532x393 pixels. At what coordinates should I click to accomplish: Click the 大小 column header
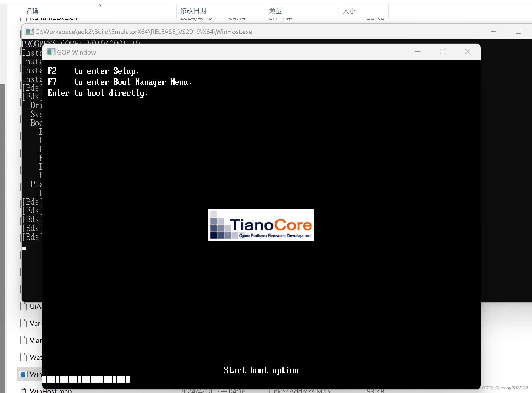click(x=349, y=11)
